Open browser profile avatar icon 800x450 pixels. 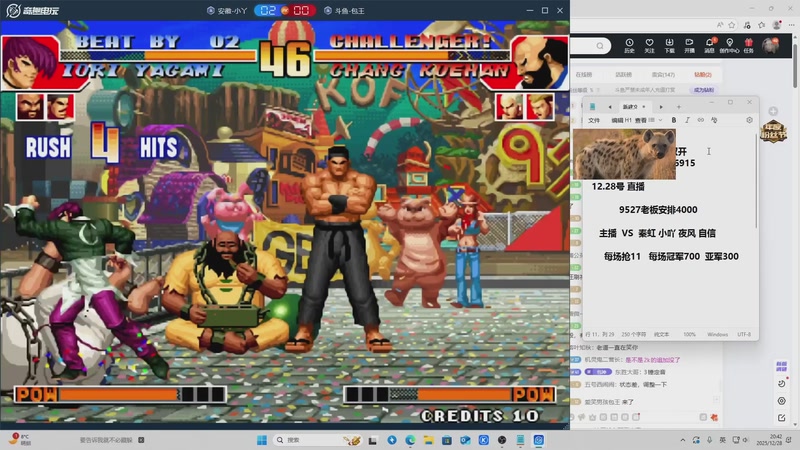[x=777, y=24]
